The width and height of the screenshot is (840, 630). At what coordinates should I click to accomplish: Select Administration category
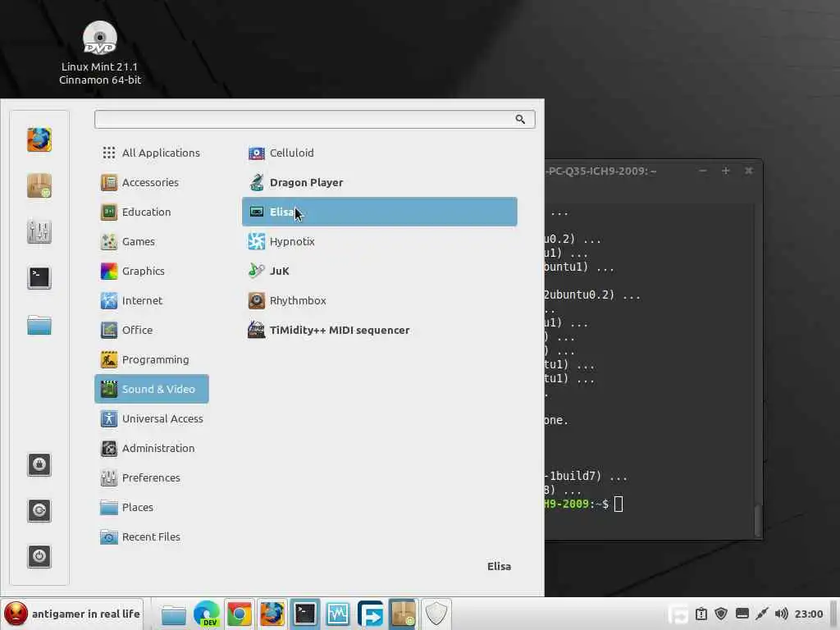pyautogui.click(x=152, y=448)
